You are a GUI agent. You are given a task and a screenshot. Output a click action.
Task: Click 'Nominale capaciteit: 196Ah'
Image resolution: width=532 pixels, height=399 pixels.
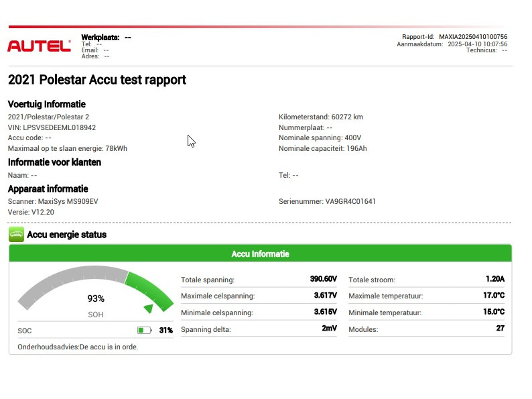(x=323, y=148)
